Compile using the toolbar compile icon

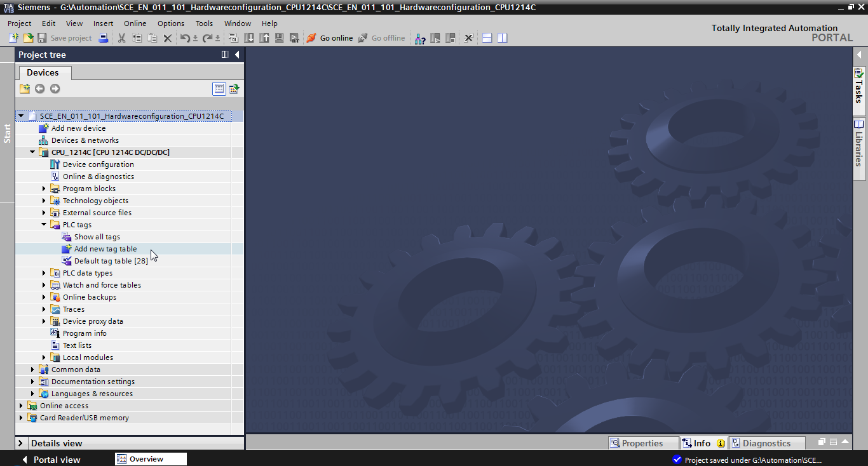(233, 38)
